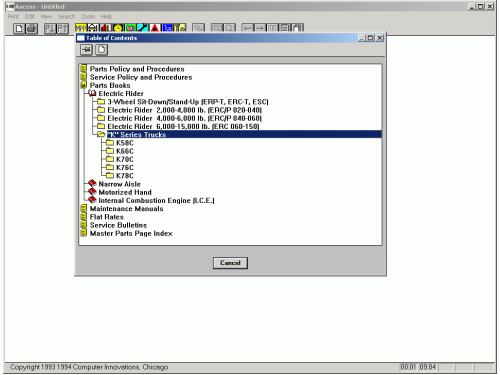Click the new document toolbar icon
This screenshot has height=375, width=500.
point(19,29)
